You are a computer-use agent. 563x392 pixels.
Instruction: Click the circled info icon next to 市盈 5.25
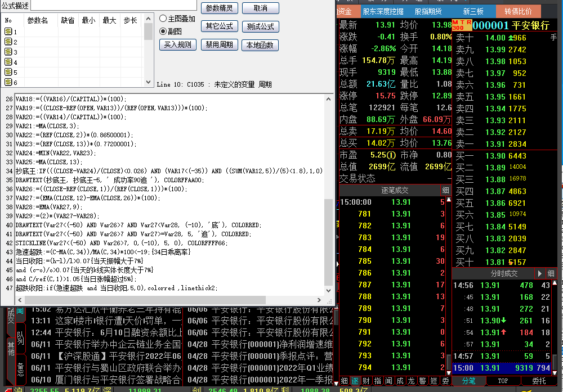(391, 155)
